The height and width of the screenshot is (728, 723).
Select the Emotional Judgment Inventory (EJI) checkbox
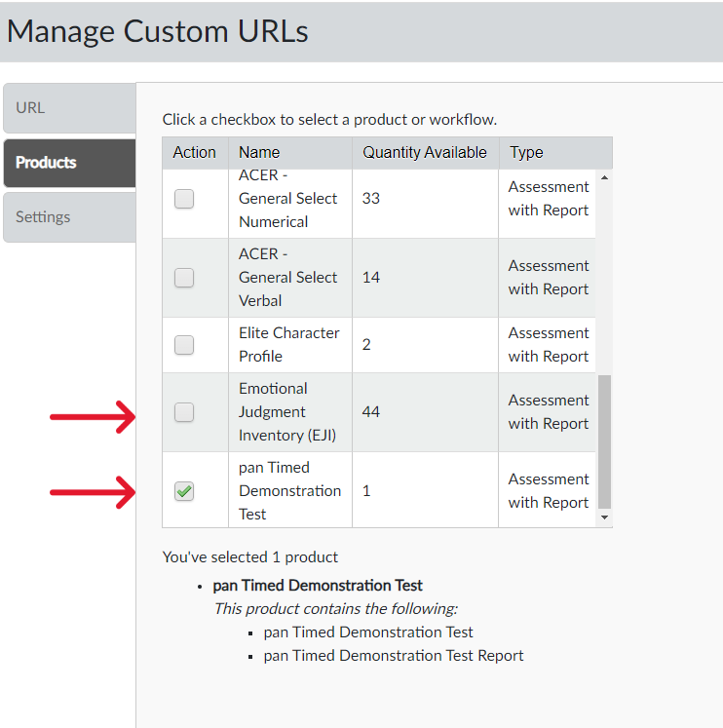click(x=184, y=412)
